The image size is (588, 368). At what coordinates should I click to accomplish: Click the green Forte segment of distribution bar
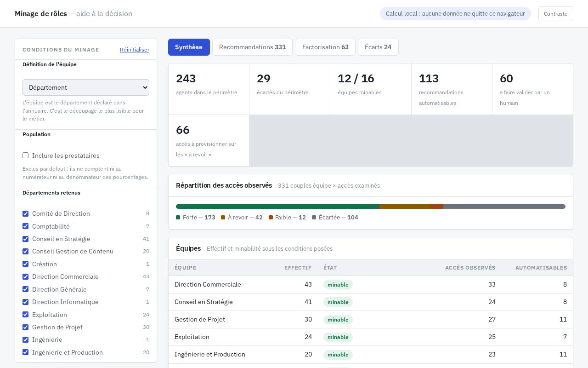(277, 207)
